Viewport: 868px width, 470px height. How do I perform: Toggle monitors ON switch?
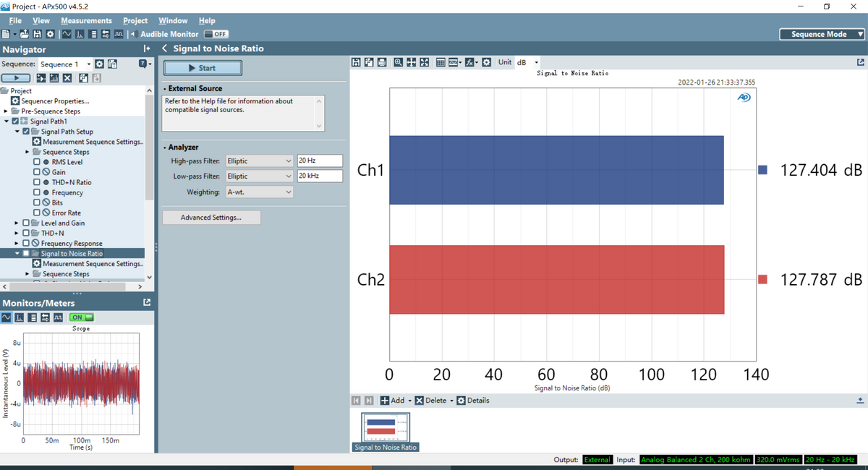82,317
